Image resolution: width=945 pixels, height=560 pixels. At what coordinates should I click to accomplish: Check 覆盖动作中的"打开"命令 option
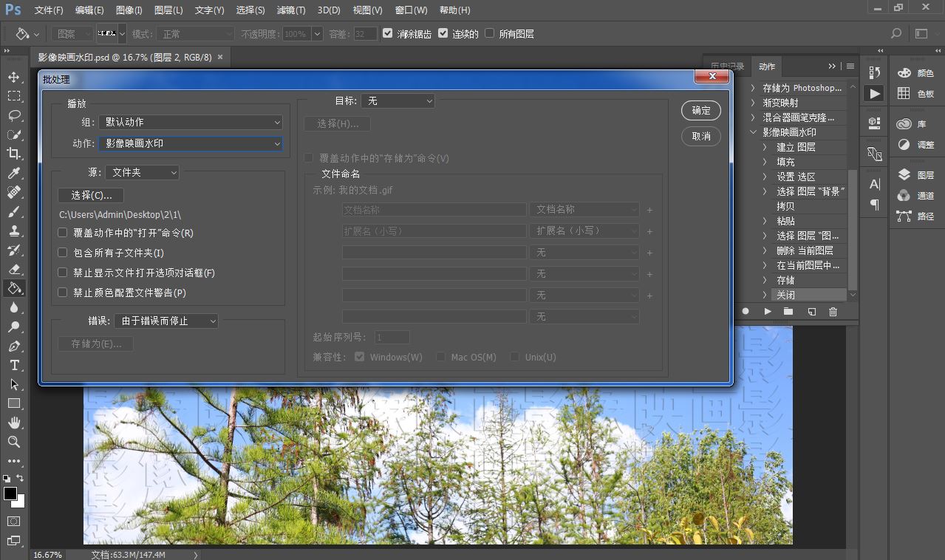(x=63, y=233)
